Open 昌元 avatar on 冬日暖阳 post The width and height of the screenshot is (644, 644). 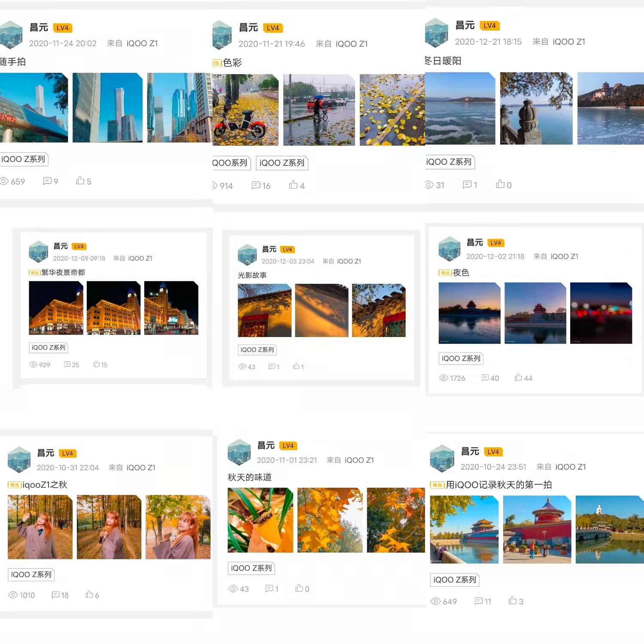pyautogui.click(x=437, y=33)
